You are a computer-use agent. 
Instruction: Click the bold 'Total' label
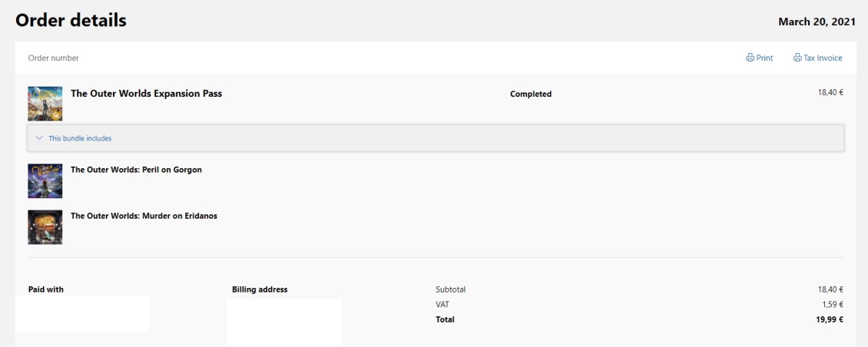(445, 319)
